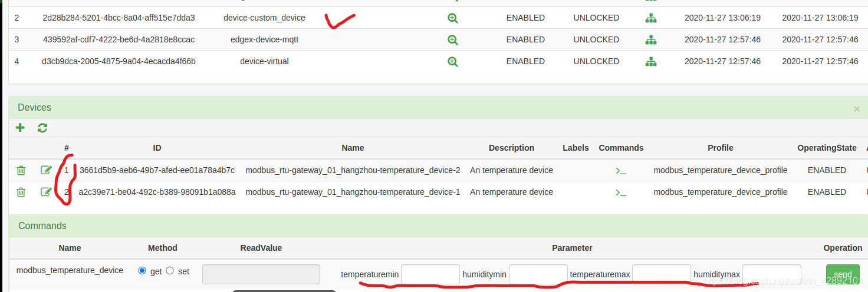Click the Profile column header
The image size is (868, 292).
point(721,148)
